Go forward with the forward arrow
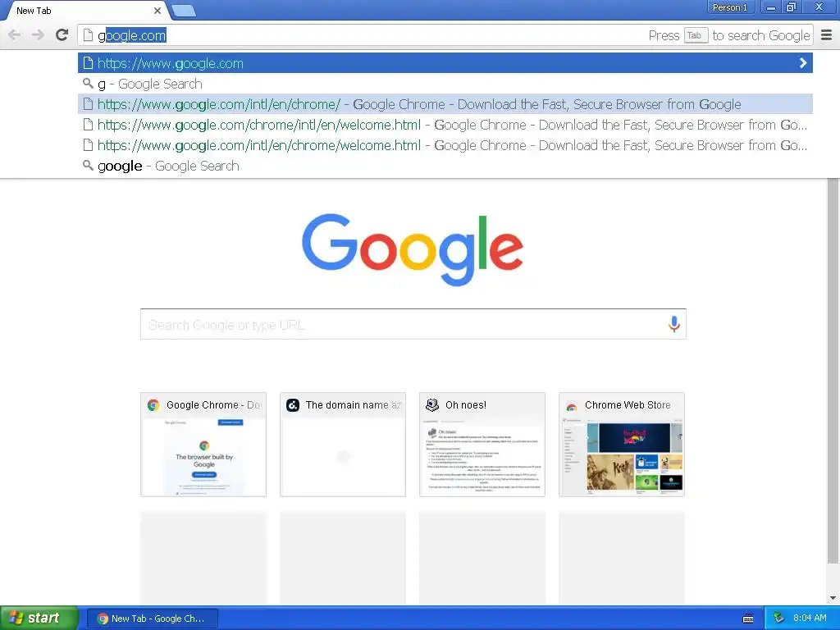This screenshot has width=840, height=630. click(x=38, y=35)
